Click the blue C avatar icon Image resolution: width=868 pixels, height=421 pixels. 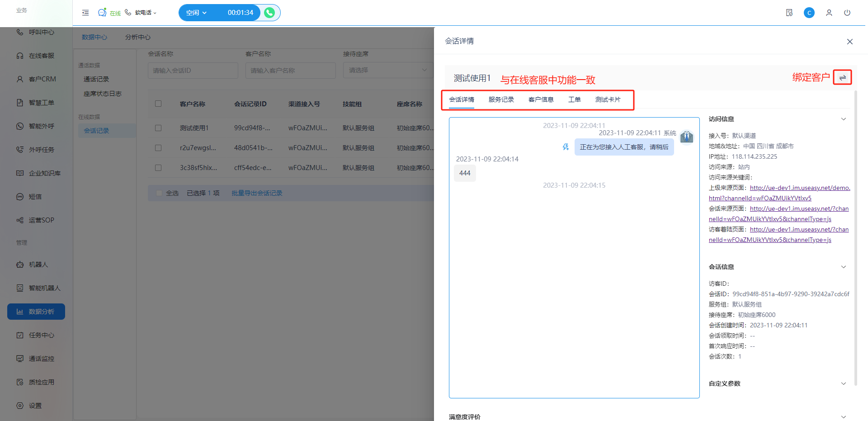pos(809,13)
